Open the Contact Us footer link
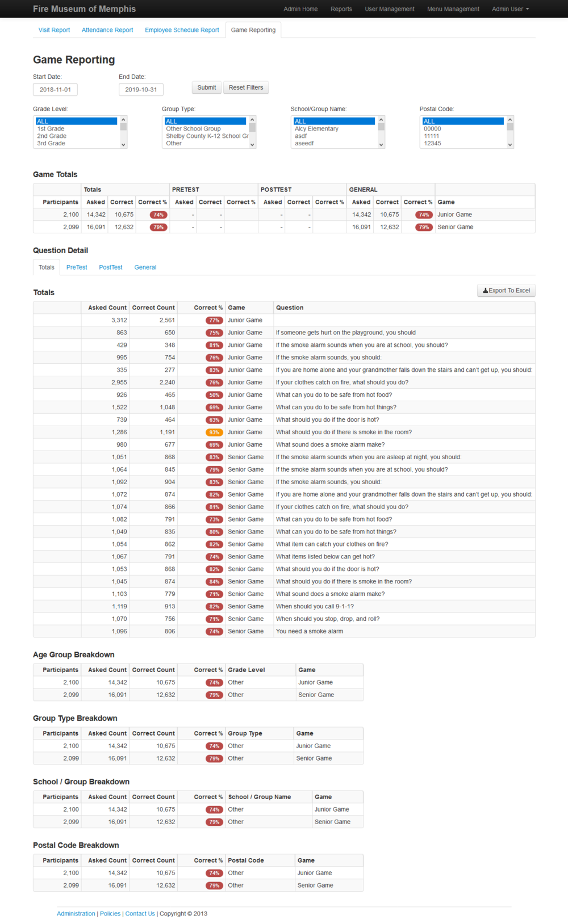 [x=140, y=914]
